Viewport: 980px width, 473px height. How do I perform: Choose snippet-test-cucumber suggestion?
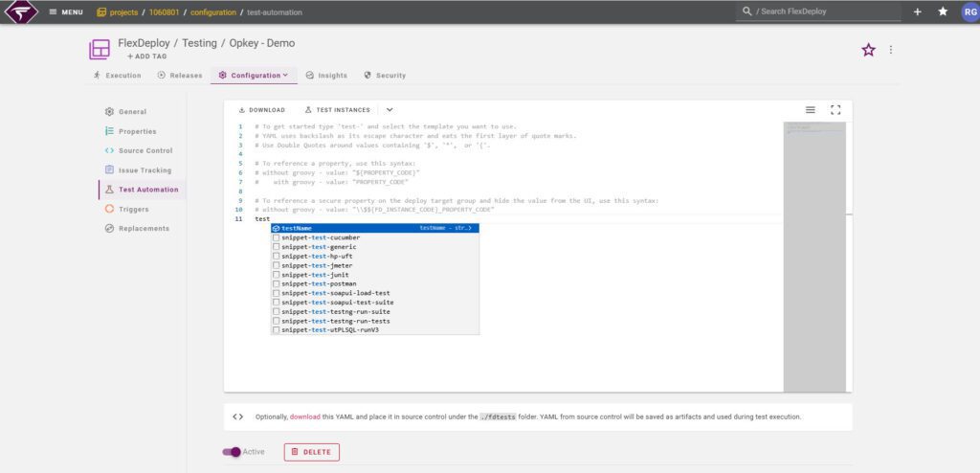coord(375,237)
